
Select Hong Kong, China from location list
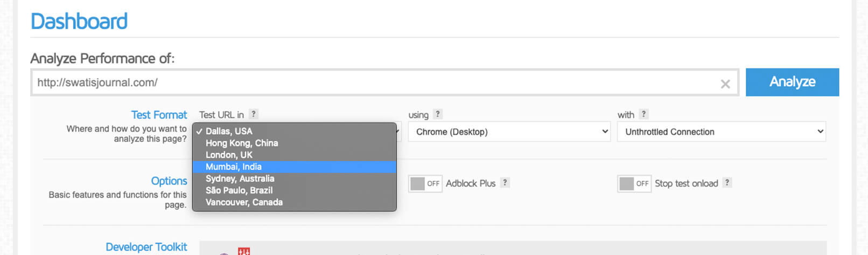point(295,143)
